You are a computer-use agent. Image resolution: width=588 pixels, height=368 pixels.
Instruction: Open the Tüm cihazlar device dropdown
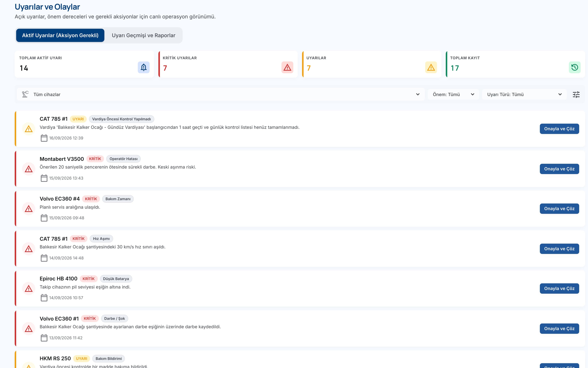(221, 94)
